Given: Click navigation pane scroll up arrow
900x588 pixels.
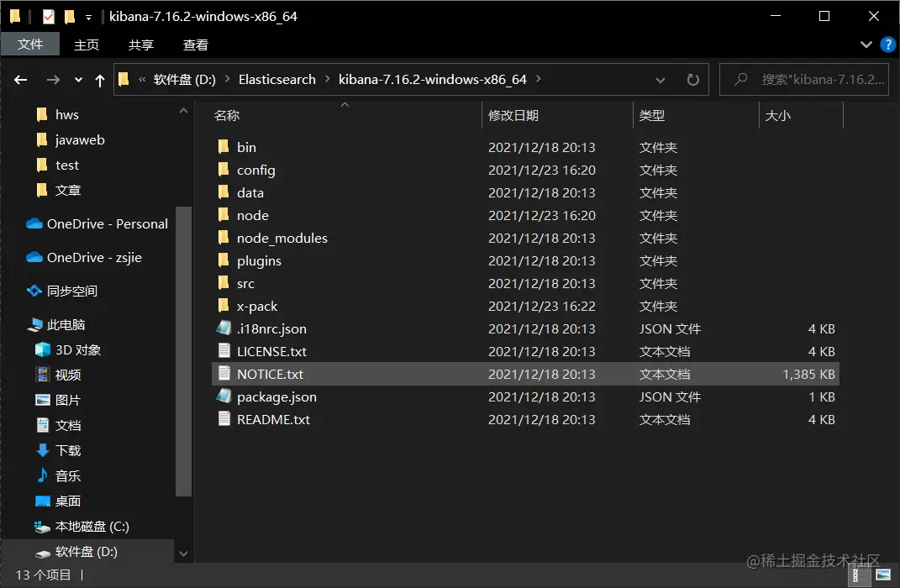Looking at the screenshot, I should [x=184, y=111].
